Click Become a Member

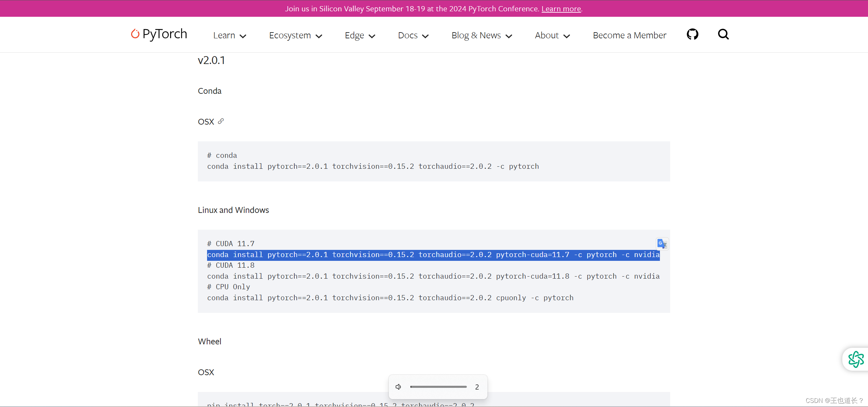629,35
